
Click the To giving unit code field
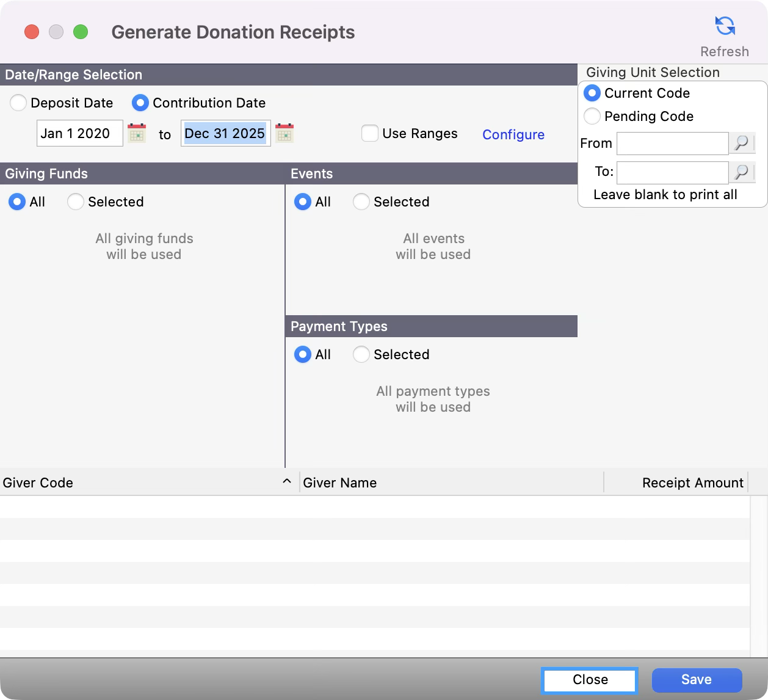click(673, 172)
